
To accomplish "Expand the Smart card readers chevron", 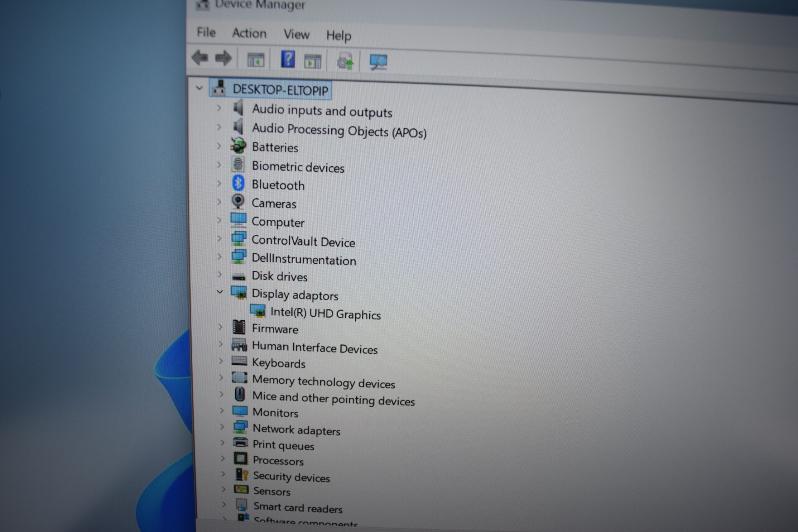I will [x=224, y=504].
